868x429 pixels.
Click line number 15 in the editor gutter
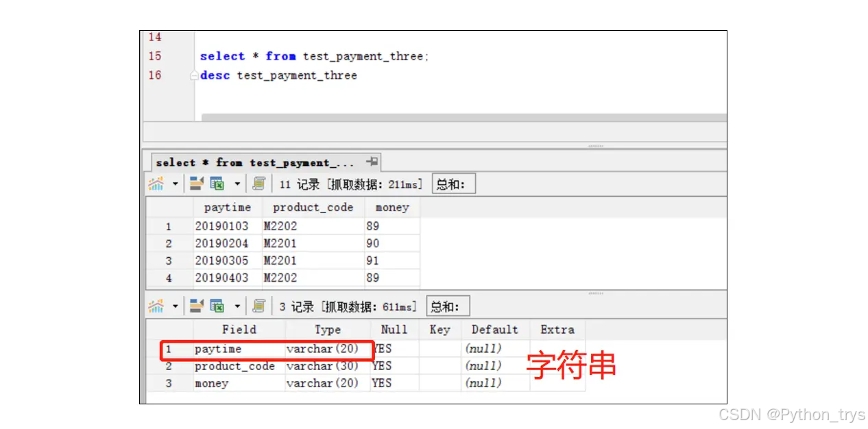pyautogui.click(x=155, y=56)
